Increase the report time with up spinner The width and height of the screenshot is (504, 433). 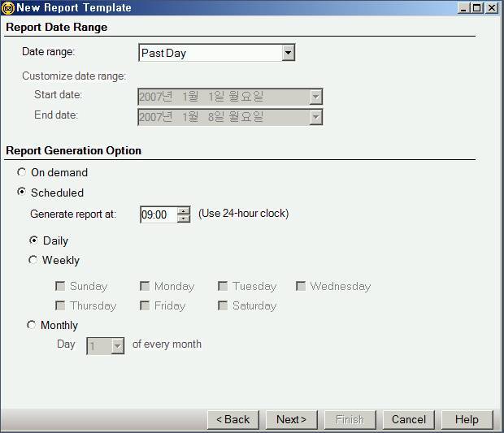coord(184,210)
